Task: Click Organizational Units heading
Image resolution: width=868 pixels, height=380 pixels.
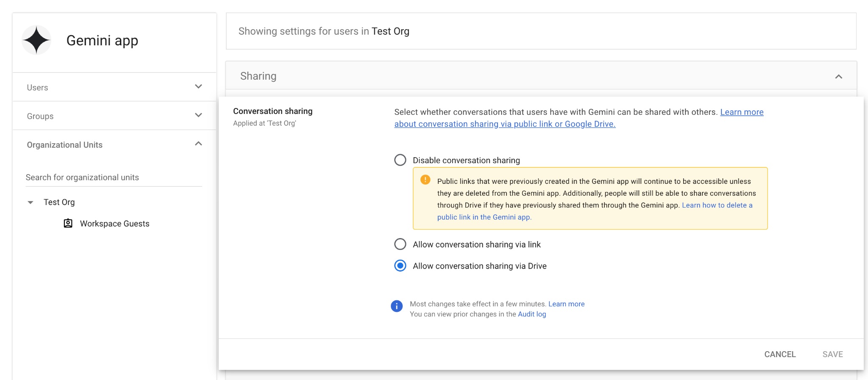Action: pos(65,145)
